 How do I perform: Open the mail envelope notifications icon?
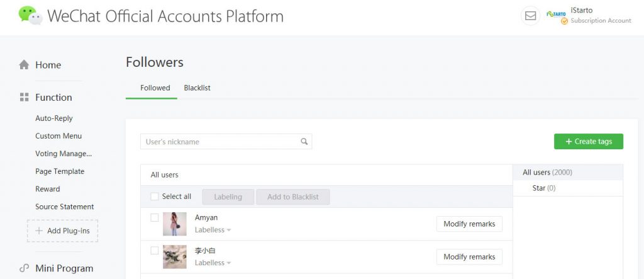tap(530, 16)
